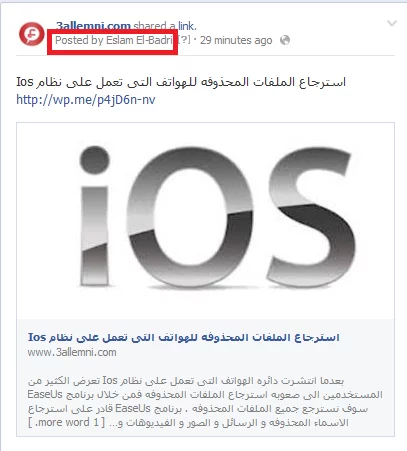Open the '29 minutes ago' timestamp
This screenshot has width=407, height=451.
click(x=236, y=40)
